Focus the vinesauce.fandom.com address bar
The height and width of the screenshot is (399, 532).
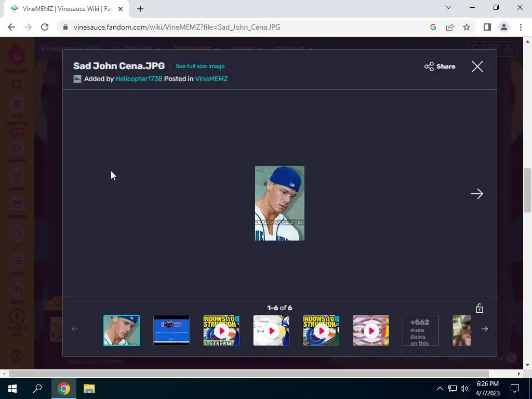177,27
